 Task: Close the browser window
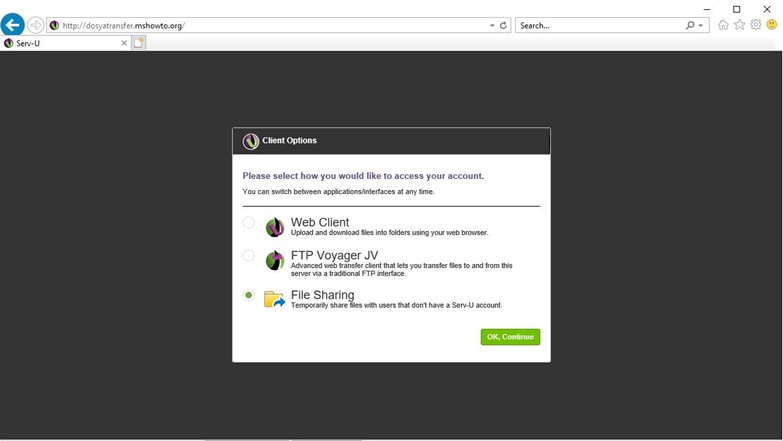click(x=767, y=9)
